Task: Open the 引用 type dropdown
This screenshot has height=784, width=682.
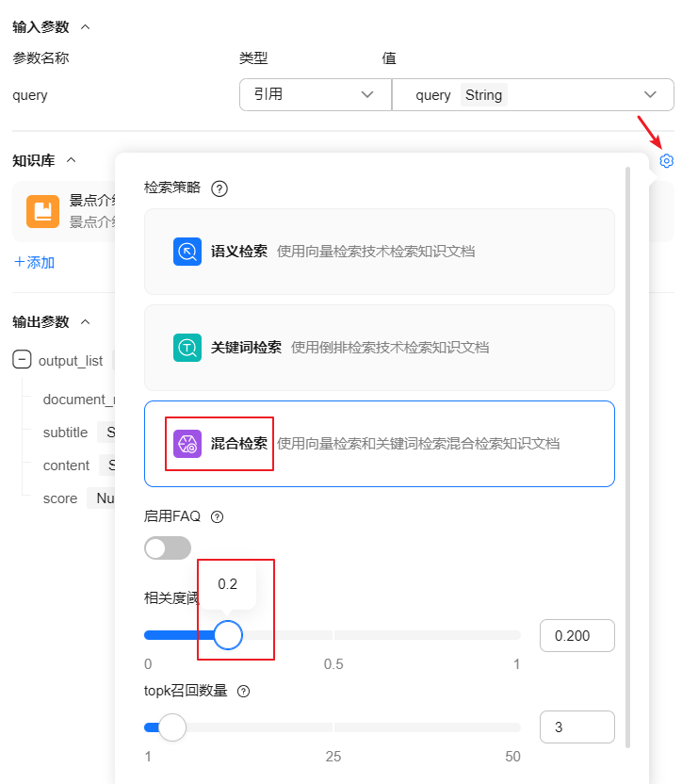Action: click(x=315, y=95)
